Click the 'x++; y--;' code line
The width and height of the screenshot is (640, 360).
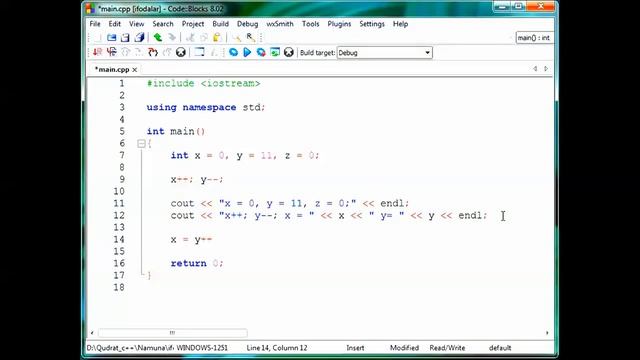(197, 180)
